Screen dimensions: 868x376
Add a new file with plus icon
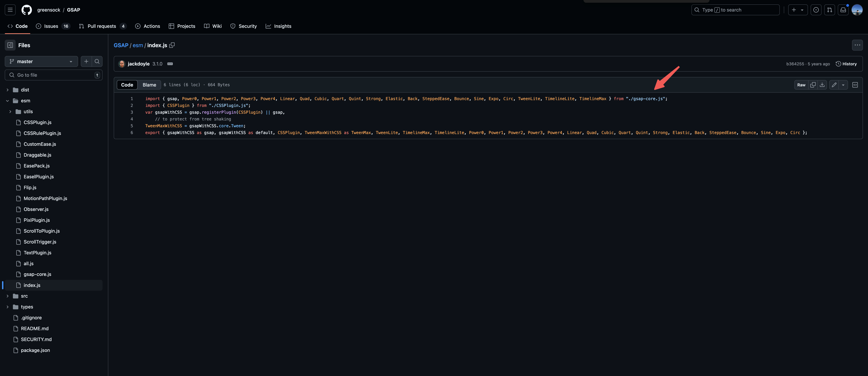click(86, 61)
